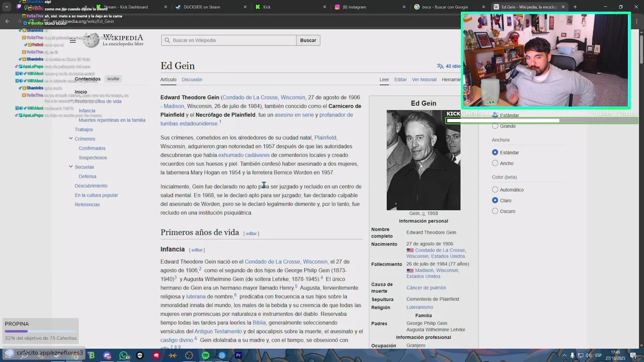
Task: Open the browser tab list chevron
Action: (7, 7)
